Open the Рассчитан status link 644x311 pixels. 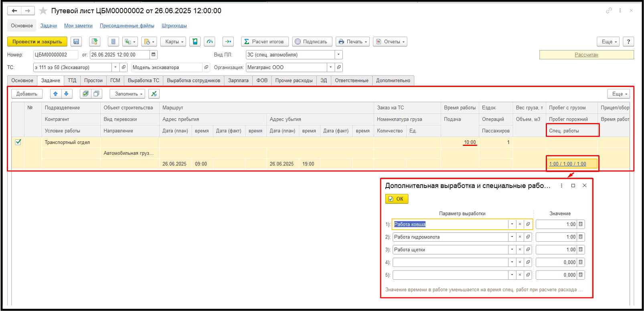point(586,55)
